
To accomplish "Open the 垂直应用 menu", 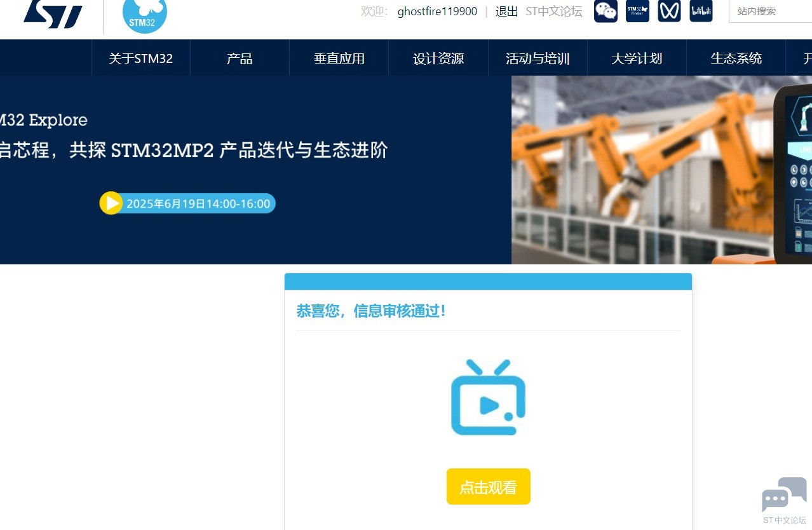I will tap(339, 58).
